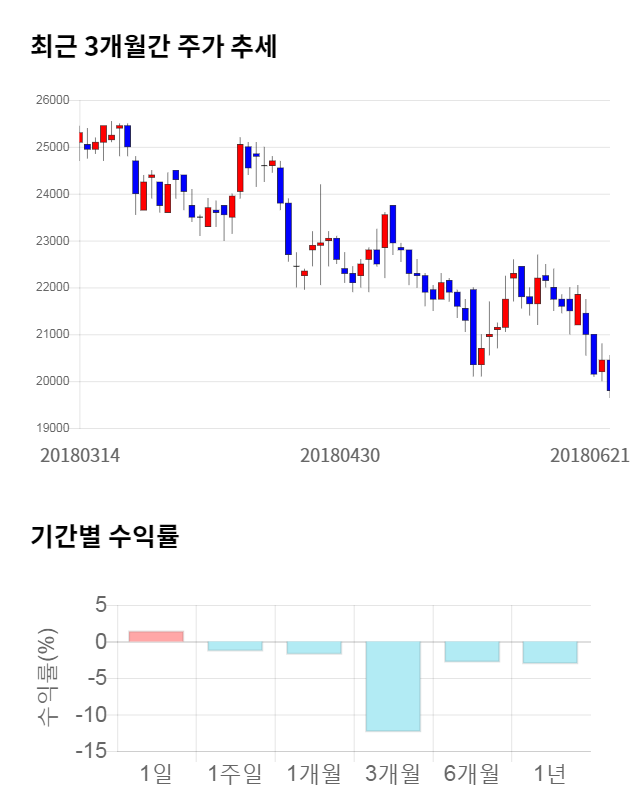Click the 1일 x-axis label
Screen dimensions: 640x810
(156, 773)
